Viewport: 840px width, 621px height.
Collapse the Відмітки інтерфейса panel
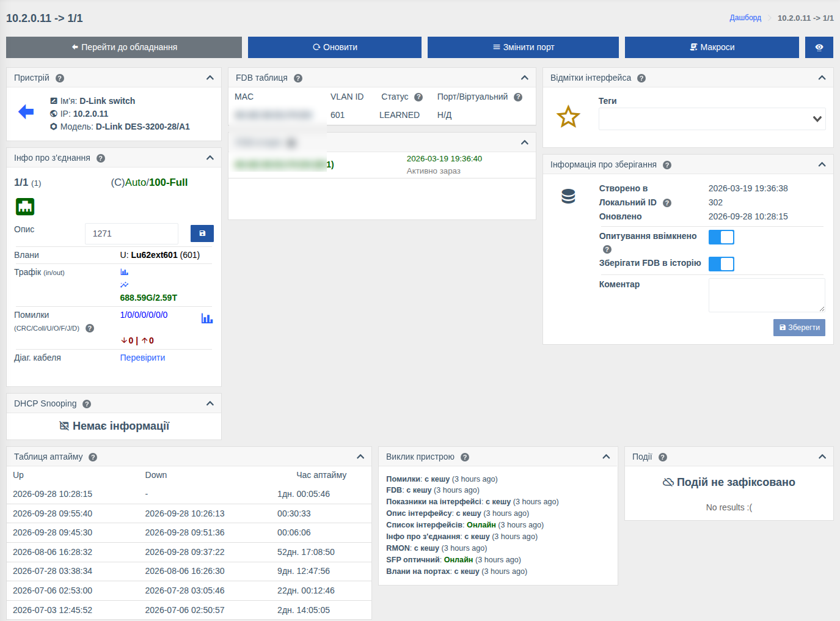(822, 78)
